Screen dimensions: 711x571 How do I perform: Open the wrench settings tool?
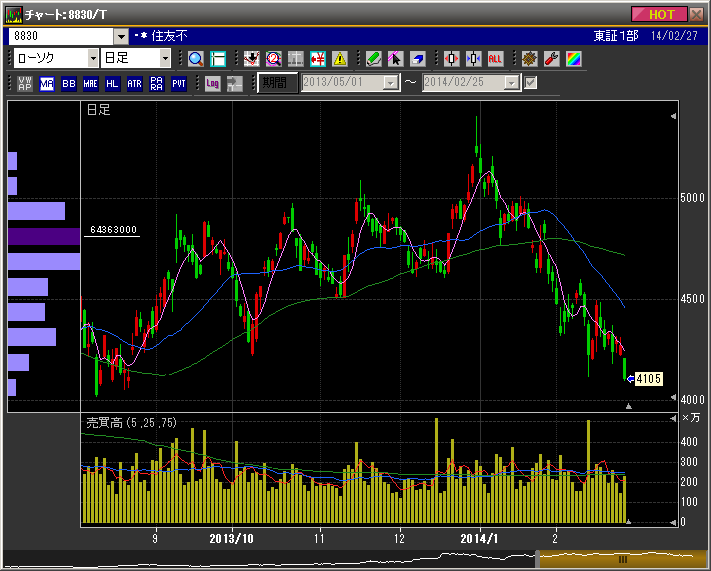[551, 59]
